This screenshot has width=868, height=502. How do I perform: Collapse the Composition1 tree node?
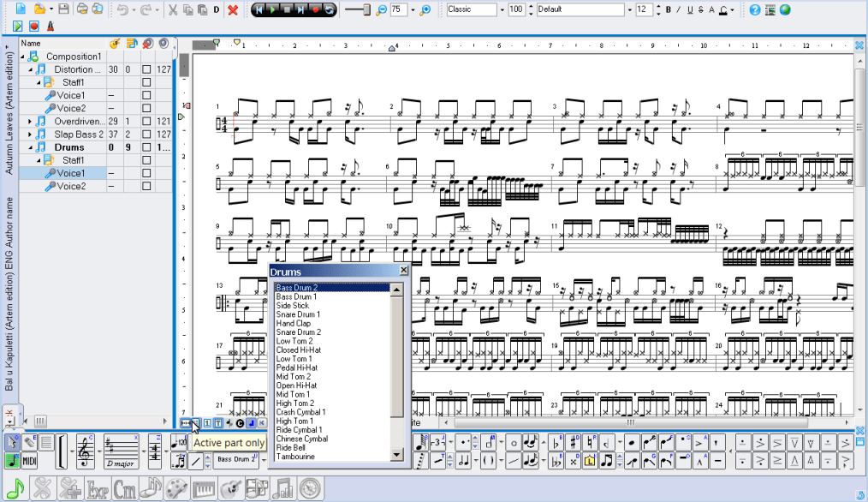pos(23,57)
